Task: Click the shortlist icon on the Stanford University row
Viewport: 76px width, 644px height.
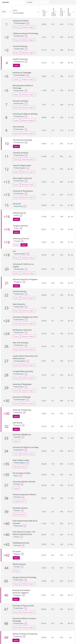Action: [x=26, y=62]
